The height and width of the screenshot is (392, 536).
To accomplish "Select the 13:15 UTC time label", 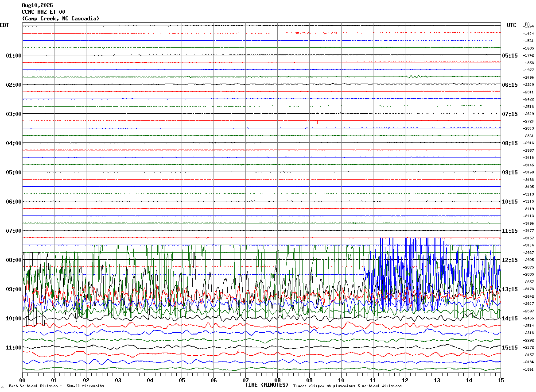I will pyautogui.click(x=509, y=289).
